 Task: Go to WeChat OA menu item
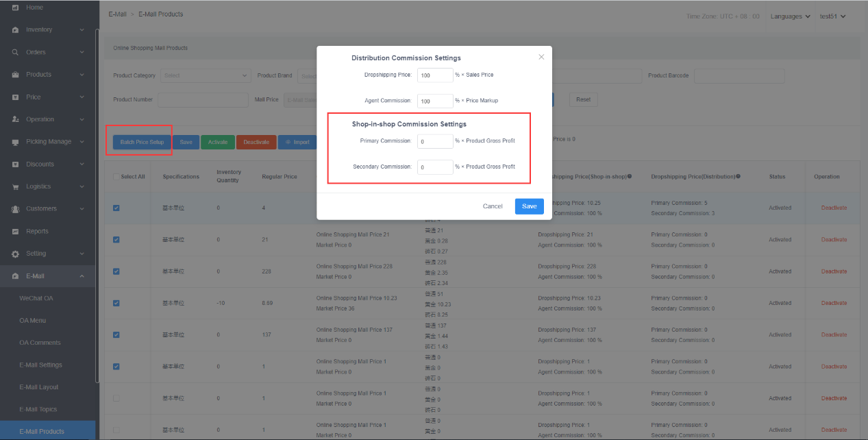tap(36, 298)
